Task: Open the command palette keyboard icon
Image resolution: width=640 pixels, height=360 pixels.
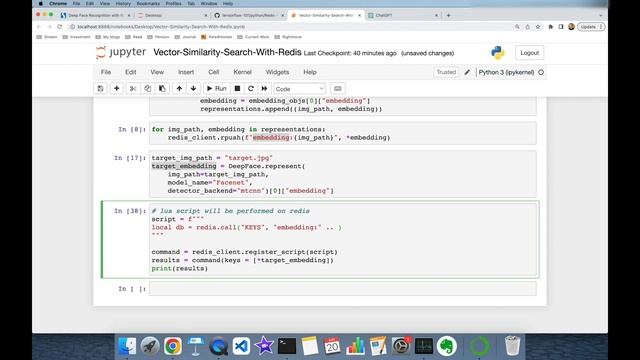Action: pos(338,89)
